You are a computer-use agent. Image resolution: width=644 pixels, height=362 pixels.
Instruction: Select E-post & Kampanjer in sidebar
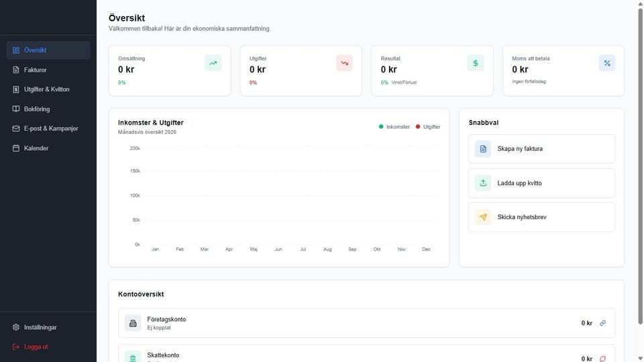click(51, 128)
